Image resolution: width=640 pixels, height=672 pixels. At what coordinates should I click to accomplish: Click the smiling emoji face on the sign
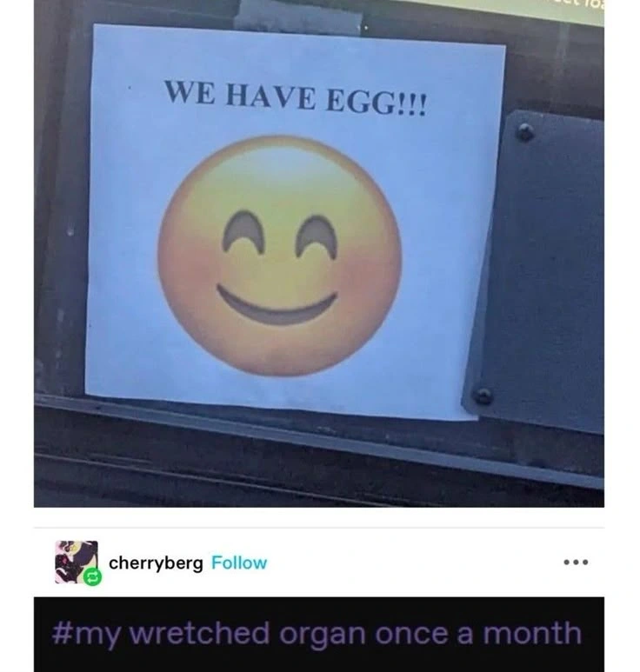coord(279,256)
